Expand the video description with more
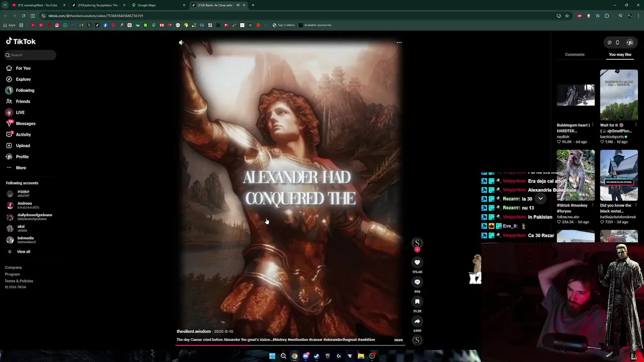 [x=398, y=340]
